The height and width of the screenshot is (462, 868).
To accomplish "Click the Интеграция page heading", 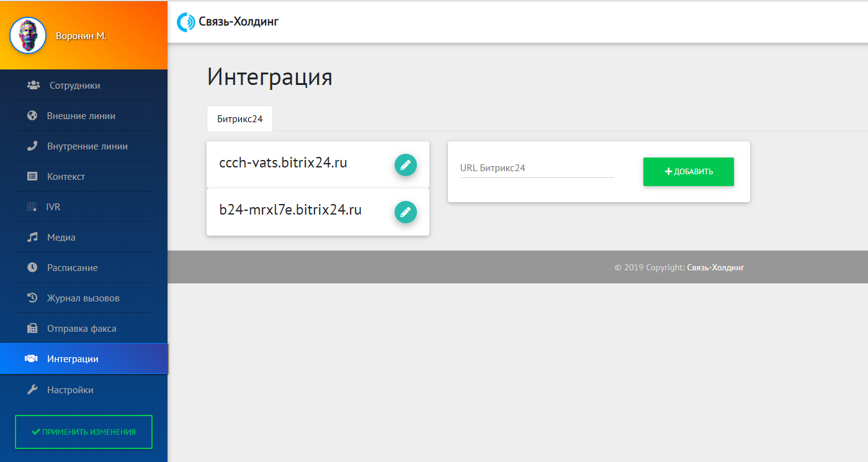I will click(x=270, y=77).
